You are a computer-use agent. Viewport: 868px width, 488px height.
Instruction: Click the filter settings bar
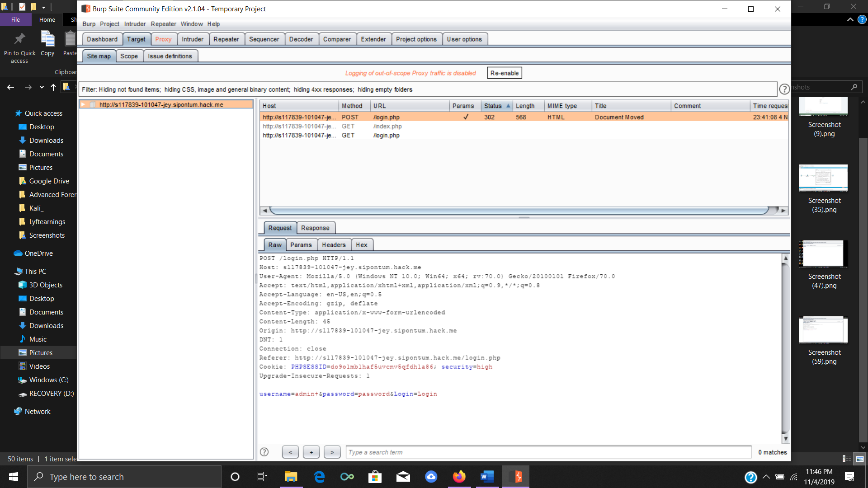428,89
